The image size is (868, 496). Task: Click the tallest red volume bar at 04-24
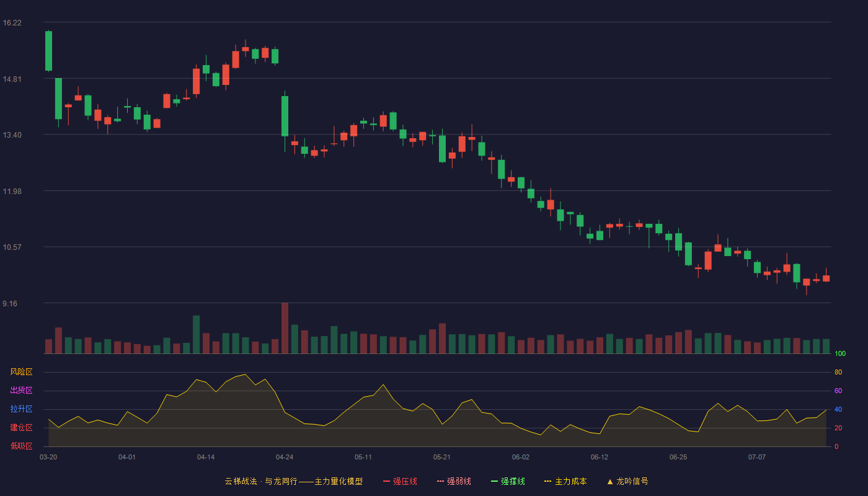pos(285,328)
